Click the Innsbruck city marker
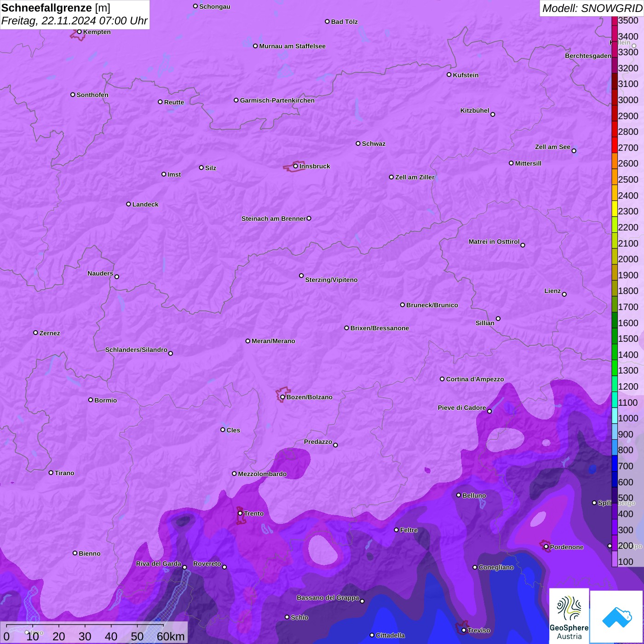 (x=296, y=166)
